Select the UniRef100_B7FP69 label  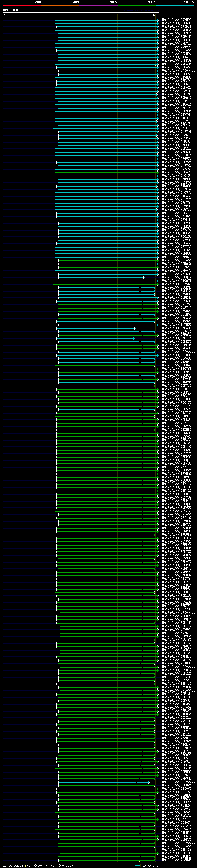(x=176, y=61)
